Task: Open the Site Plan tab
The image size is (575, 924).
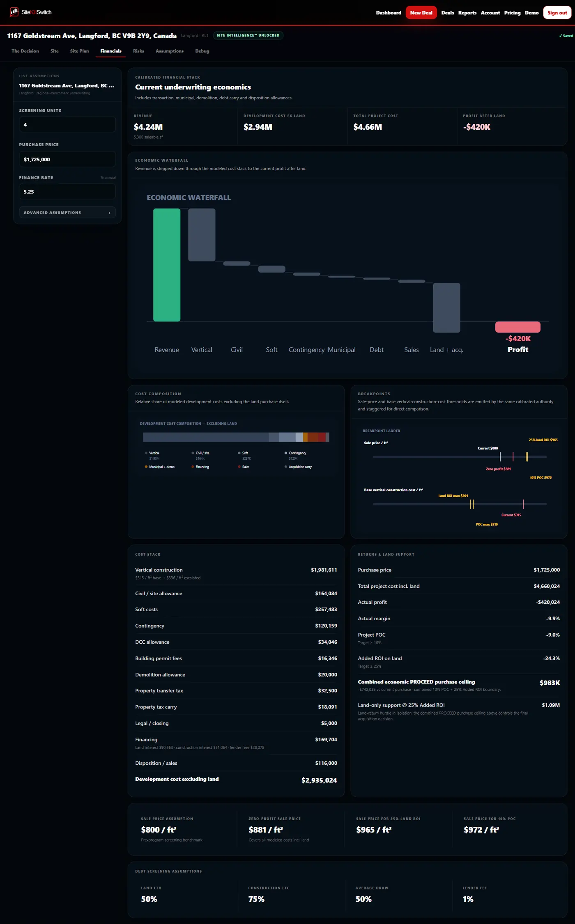Action: pyautogui.click(x=79, y=51)
